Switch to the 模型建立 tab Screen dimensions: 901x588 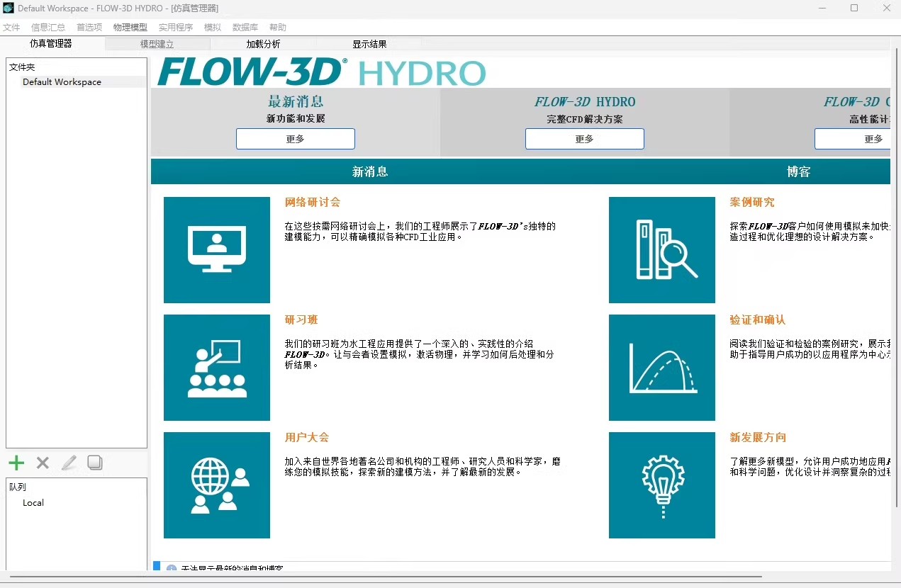157,44
